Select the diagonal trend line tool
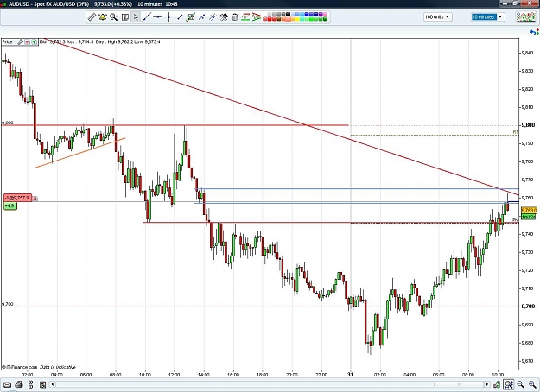Viewport: 540px width, 392px height. point(147,17)
